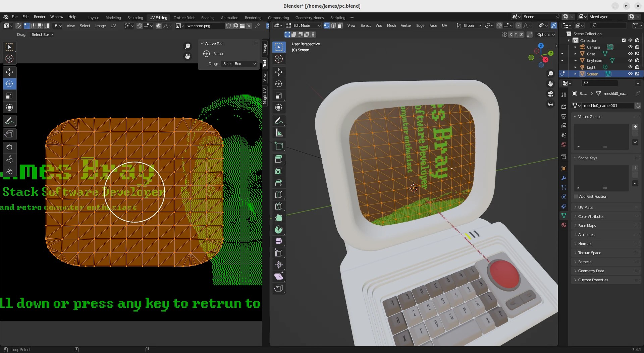Select the Annotate tool in 3D viewport toolbar
This screenshot has height=353, width=644.
click(x=279, y=121)
